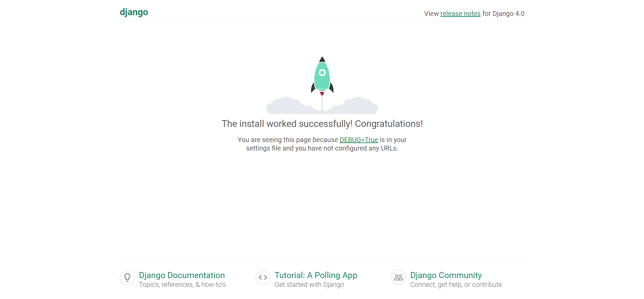644x299 pixels.
Task: Click the 'Topics, references, & how-to's' subtitle
Action: (182, 285)
